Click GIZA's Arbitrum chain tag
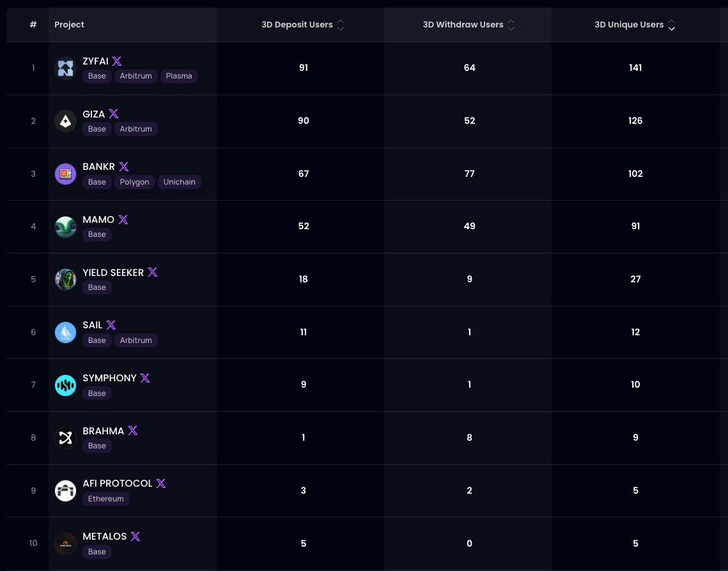 point(136,129)
